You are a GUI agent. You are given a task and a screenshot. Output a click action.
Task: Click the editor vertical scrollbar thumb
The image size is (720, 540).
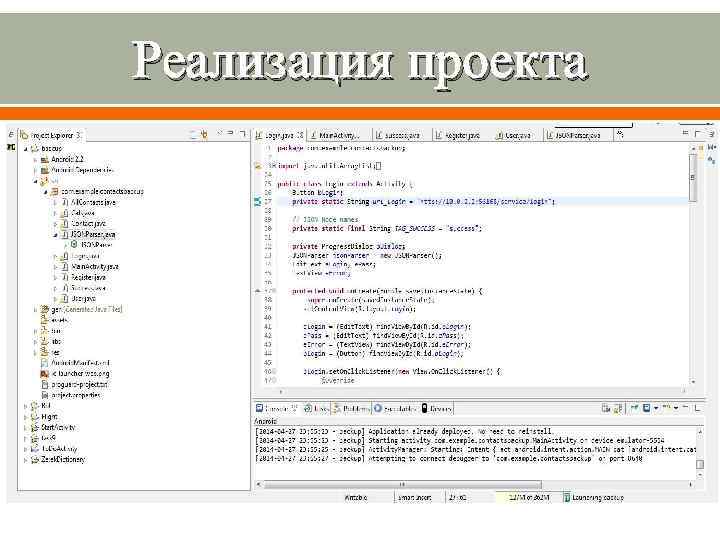tap(693, 178)
